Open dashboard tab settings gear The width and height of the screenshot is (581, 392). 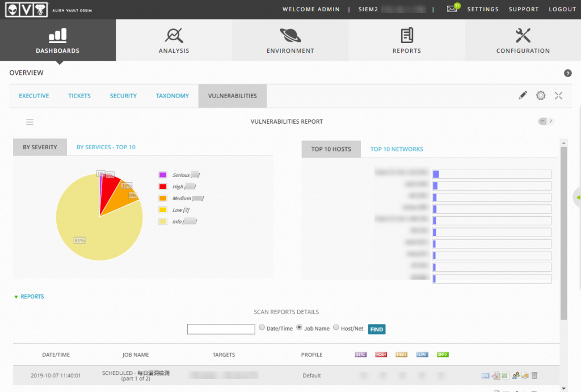tap(541, 96)
